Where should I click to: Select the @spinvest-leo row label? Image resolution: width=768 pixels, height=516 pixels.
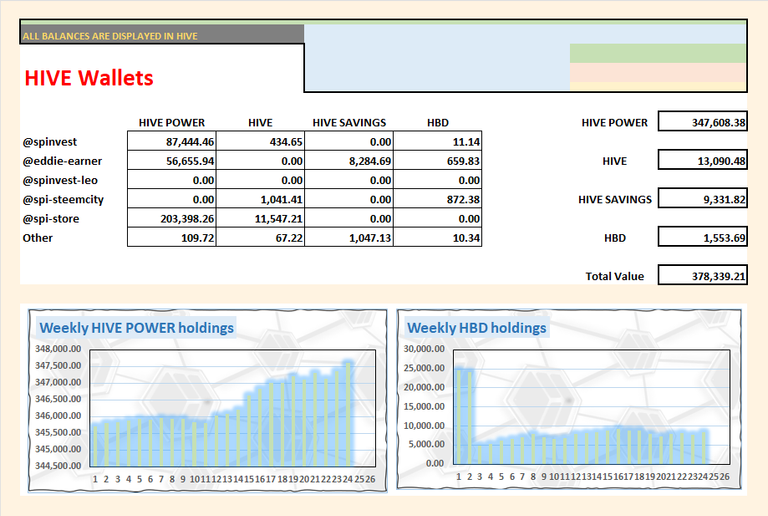click(60, 180)
